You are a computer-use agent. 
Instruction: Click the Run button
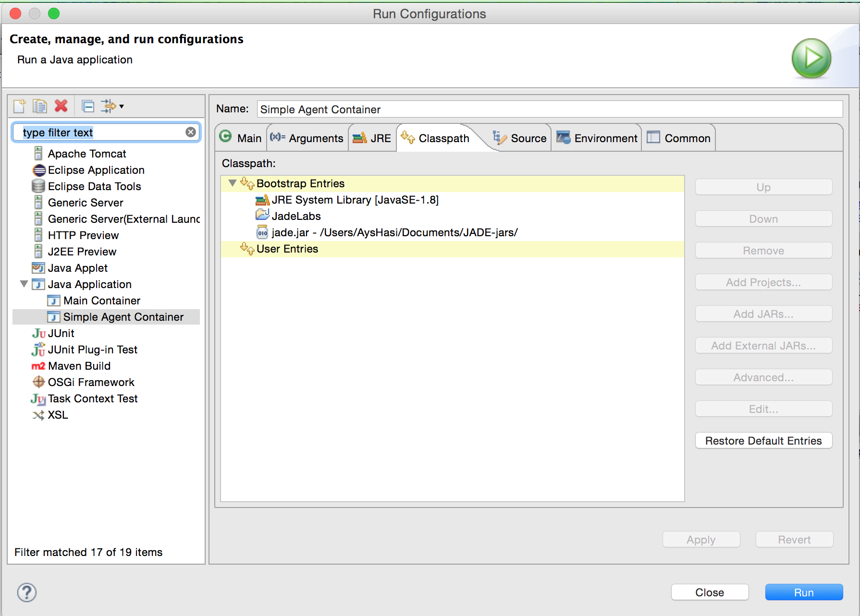804,592
